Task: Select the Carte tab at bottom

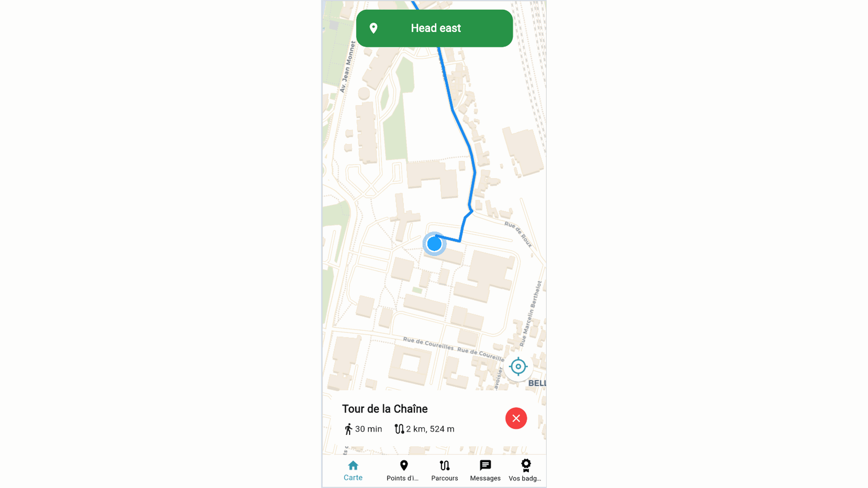Action: pos(352,470)
